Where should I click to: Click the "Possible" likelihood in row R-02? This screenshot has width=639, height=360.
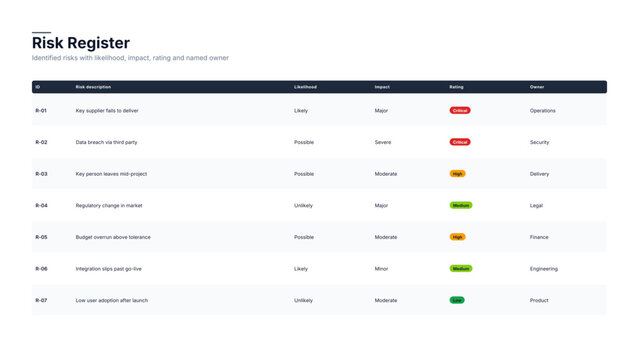(304, 142)
